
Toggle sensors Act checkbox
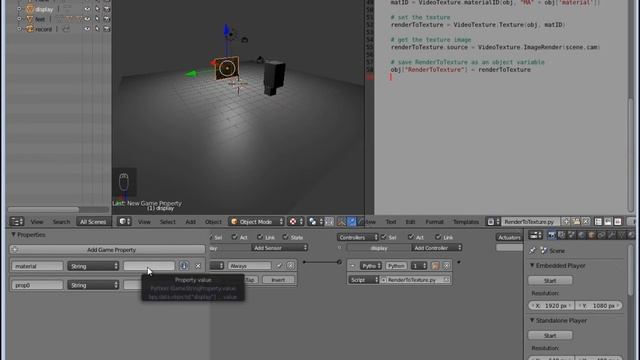(235, 237)
